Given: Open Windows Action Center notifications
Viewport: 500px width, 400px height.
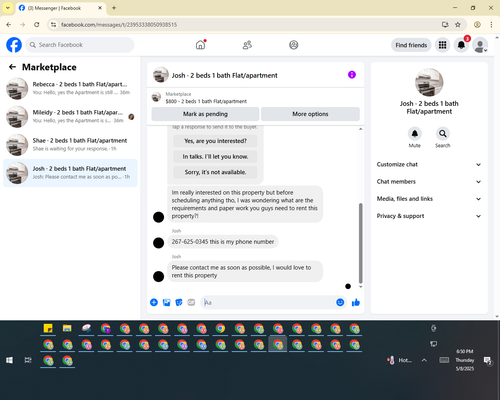Looking at the screenshot, I should tap(488, 360).
